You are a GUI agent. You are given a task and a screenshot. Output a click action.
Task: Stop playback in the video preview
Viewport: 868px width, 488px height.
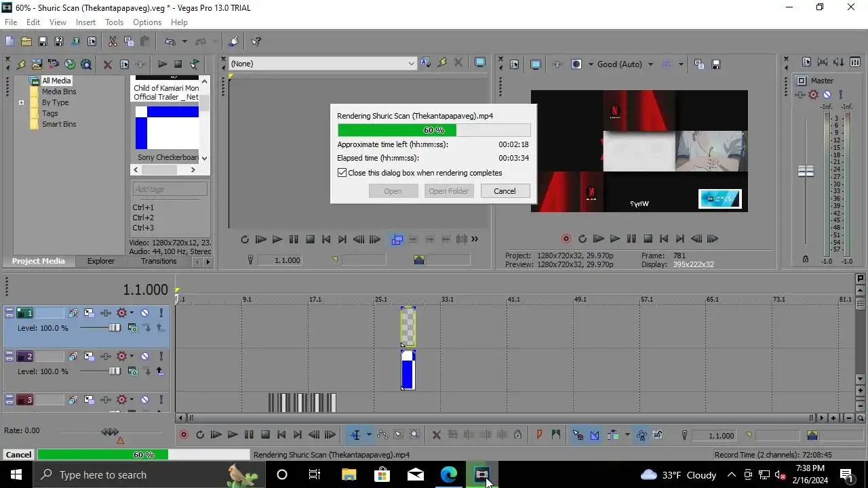pos(648,239)
